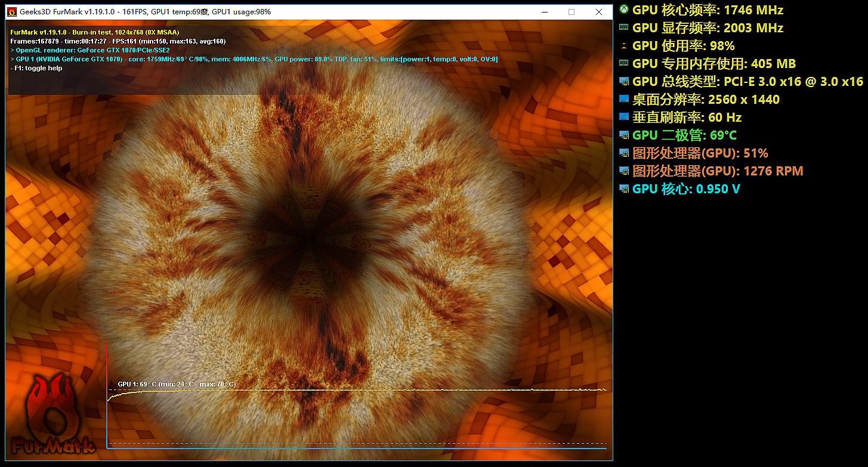Click the GPU 显存频率: 2003 MHz reading
This screenshot has height=467, width=868.
708,27
